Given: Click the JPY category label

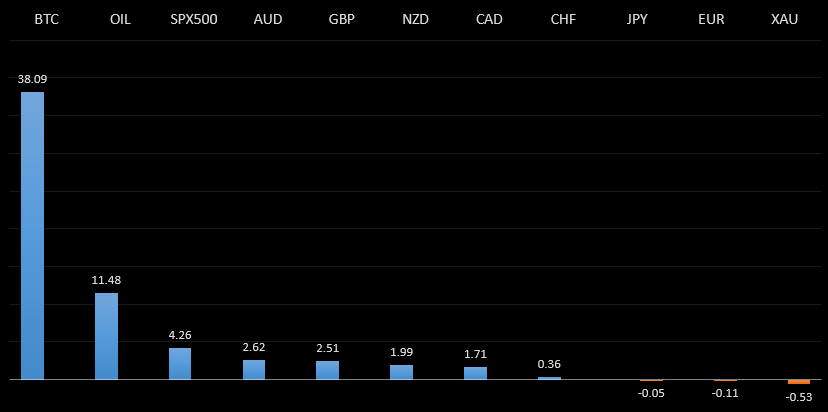Looking at the screenshot, I should click(x=637, y=19).
